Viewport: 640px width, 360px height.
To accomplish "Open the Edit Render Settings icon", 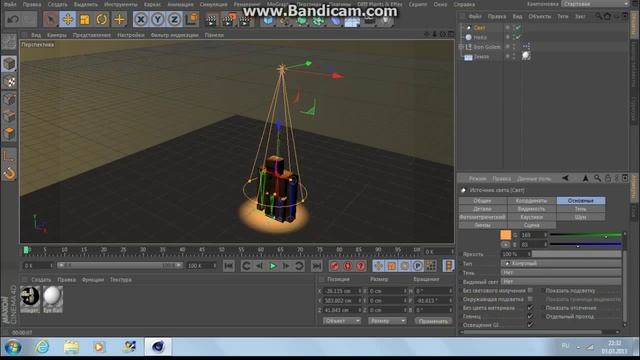I will pos(245,20).
